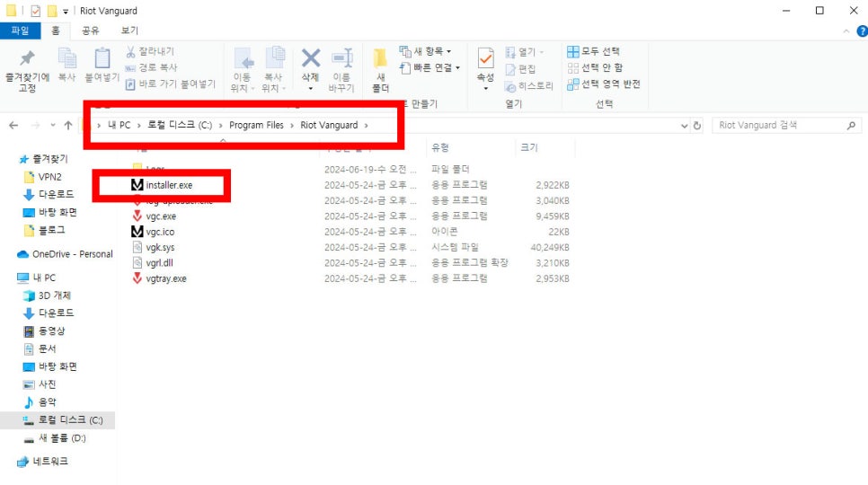Select 로컬 디스크 (C:) in sidebar
The height and width of the screenshot is (485, 868).
58,420
